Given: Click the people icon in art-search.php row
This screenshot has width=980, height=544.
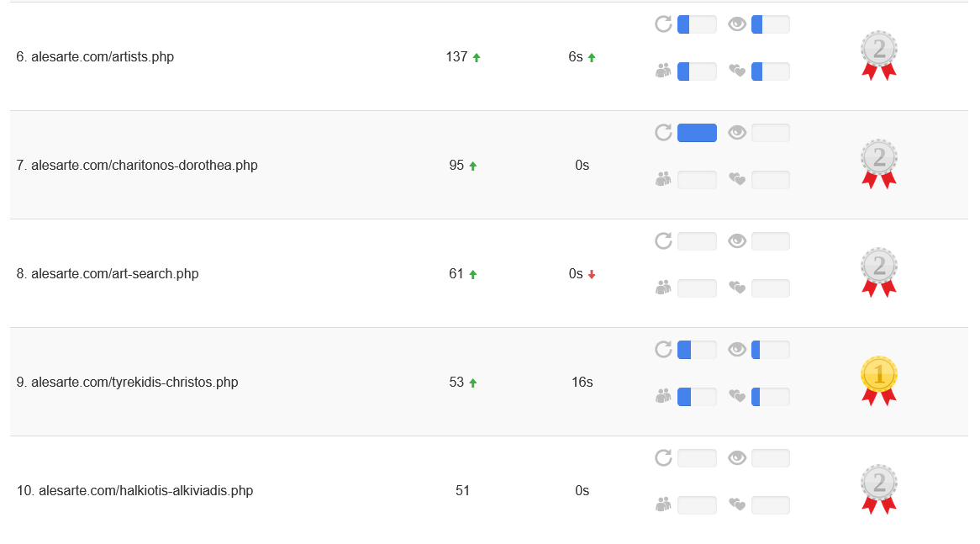Looking at the screenshot, I should pos(663,288).
